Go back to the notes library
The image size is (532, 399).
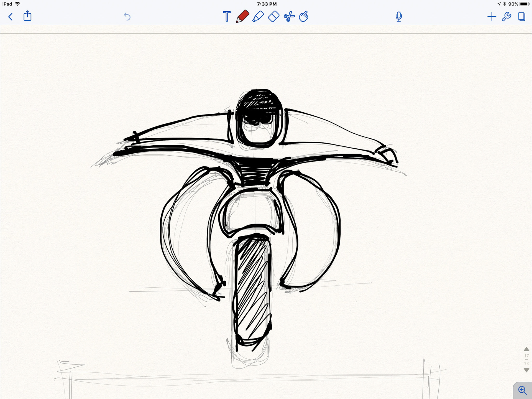click(11, 17)
